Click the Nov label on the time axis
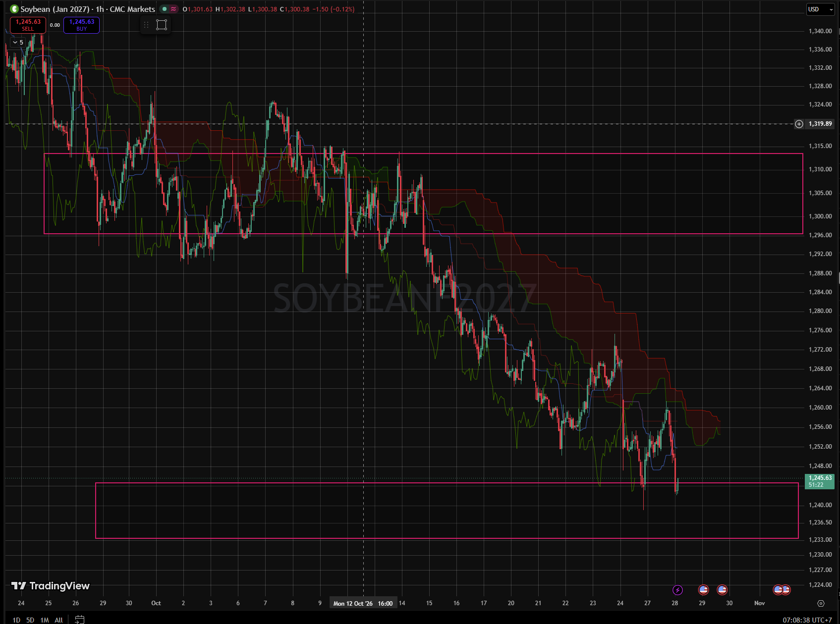Image resolution: width=840 pixels, height=624 pixels. pos(759,603)
